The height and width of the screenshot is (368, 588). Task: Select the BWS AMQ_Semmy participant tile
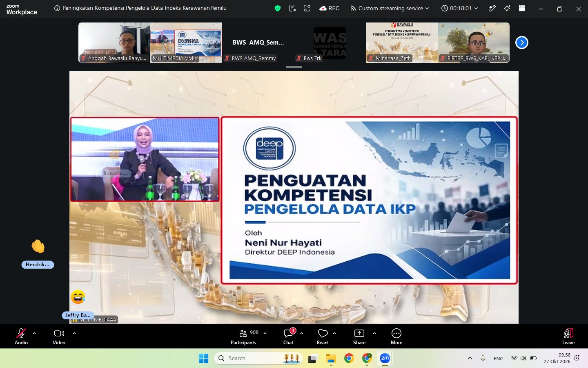pyautogui.click(x=258, y=43)
